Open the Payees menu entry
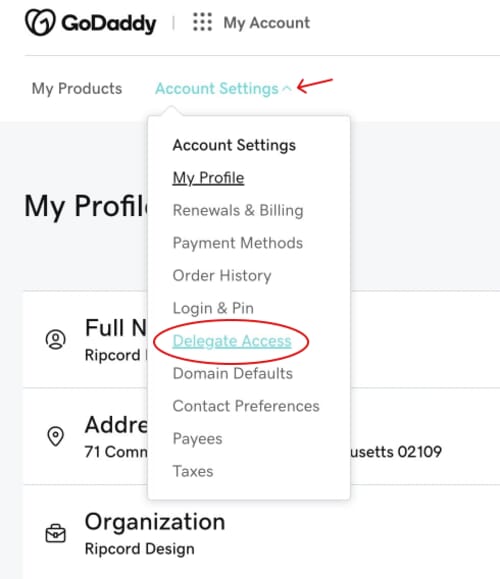 pyautogui.click(x=198, y=439)
